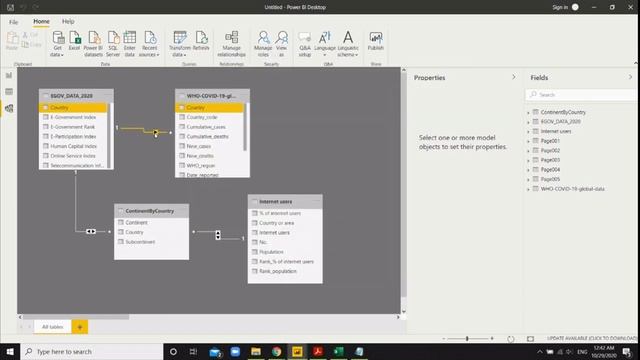The image size is (640, 360).
Task: Select Page005 in the Fields list
Action: (550, 179)
